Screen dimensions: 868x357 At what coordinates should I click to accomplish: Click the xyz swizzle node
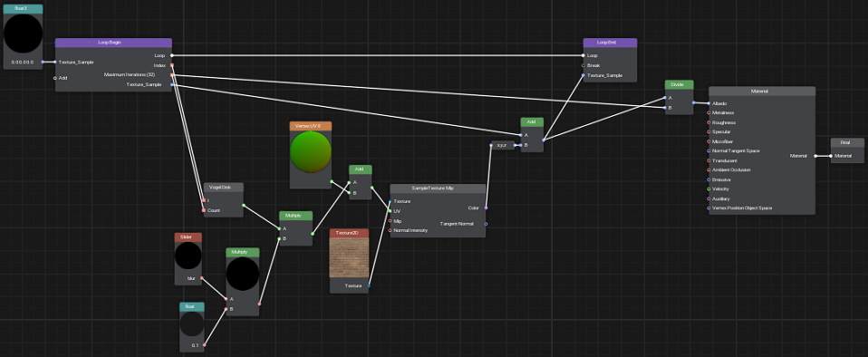click(x=502, y=145)
